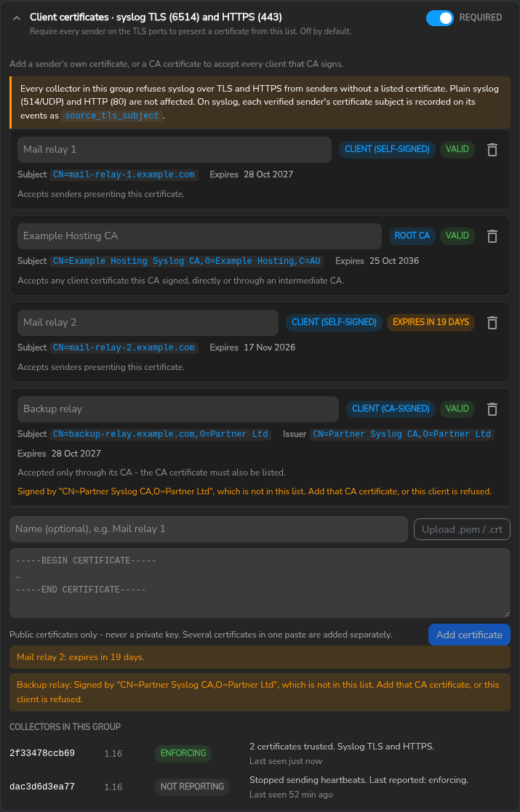
Task: Click the VALID badge on Example Hosting CA
Action: (x=457, y=236)
